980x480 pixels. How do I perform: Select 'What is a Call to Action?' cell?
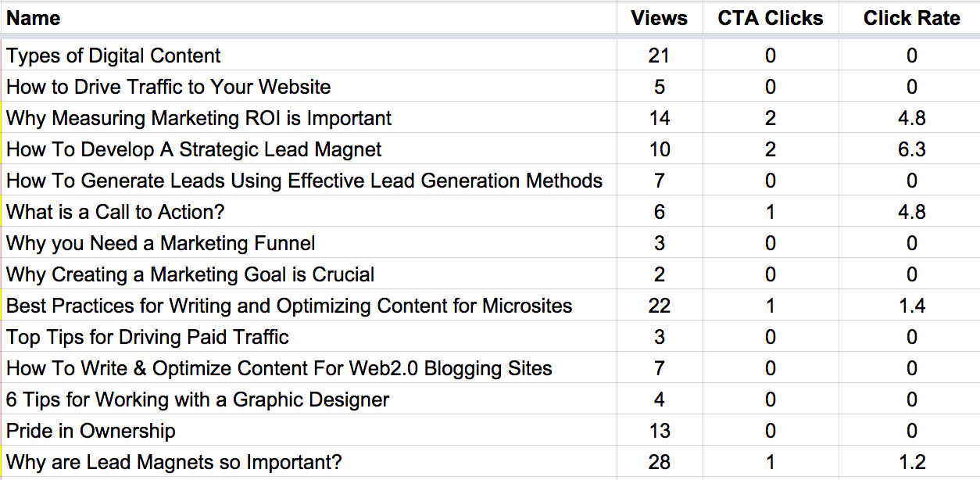click(309, 212)
